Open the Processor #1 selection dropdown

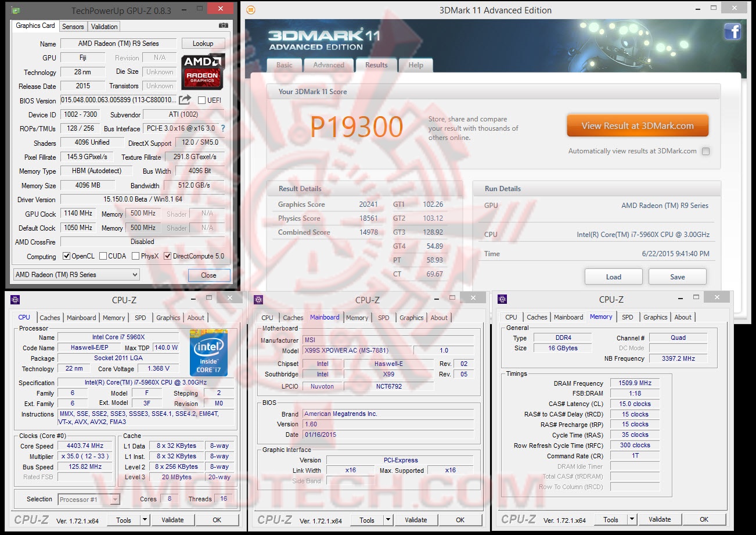point(89,499)
